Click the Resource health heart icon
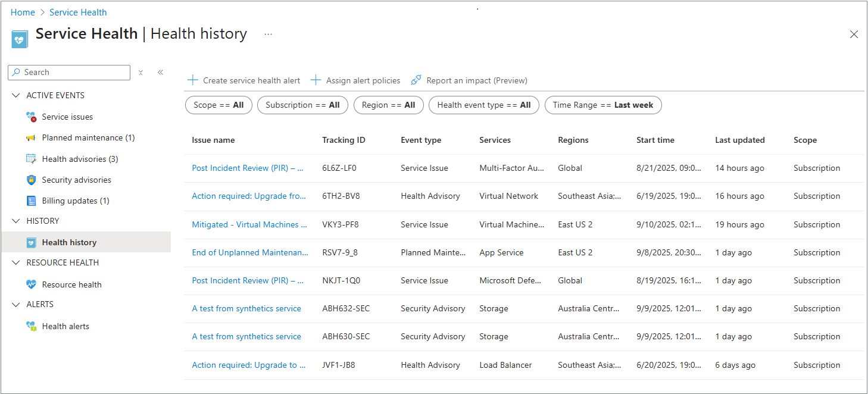This screenshot has width=868, height=394. click(32, 284)
